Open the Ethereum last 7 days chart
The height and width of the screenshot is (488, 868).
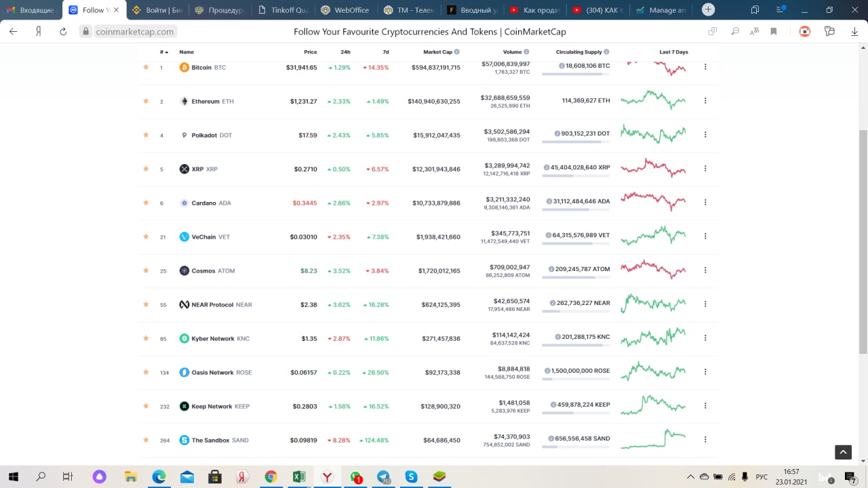point(654,100)
